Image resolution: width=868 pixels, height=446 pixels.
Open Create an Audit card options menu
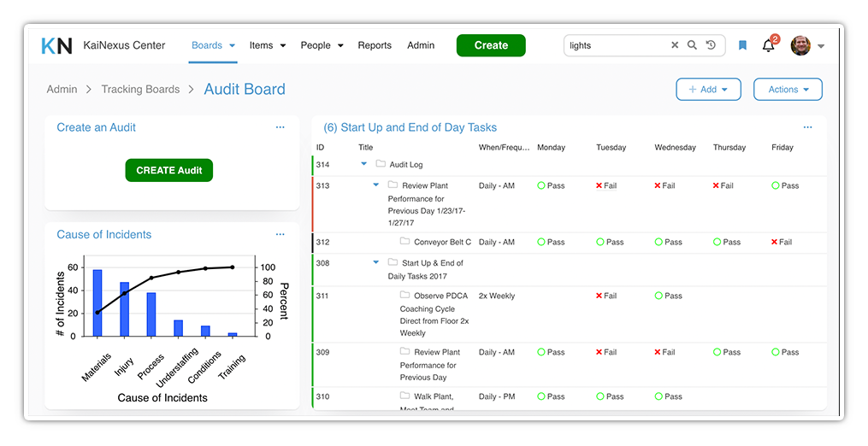tap(280, 127)
